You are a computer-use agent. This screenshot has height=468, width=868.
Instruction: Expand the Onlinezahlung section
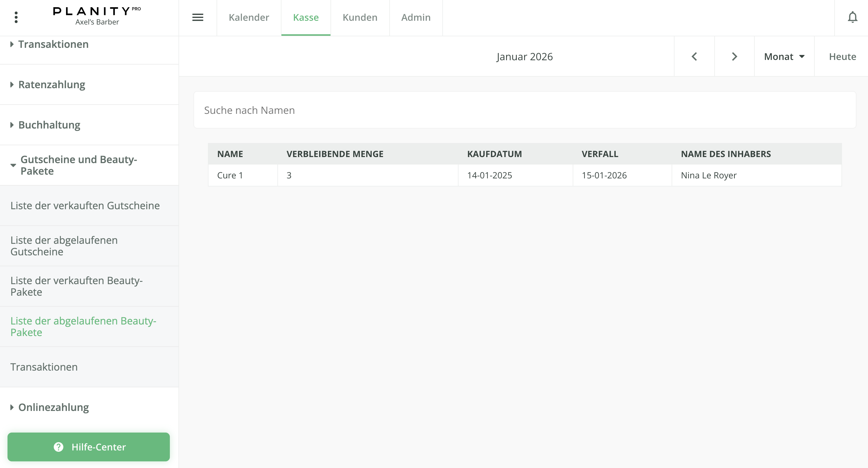53,407
